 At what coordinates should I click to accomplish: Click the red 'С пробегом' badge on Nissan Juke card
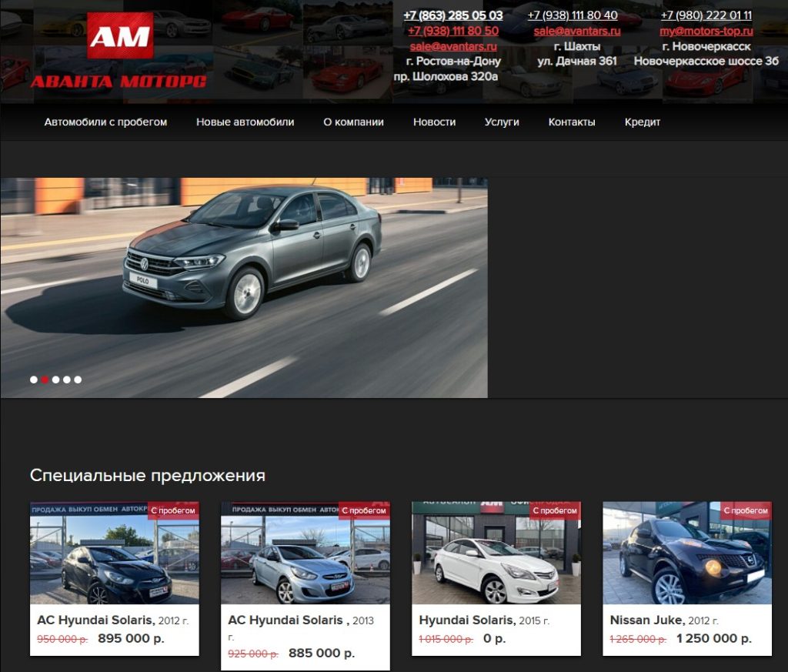point(744,510)
